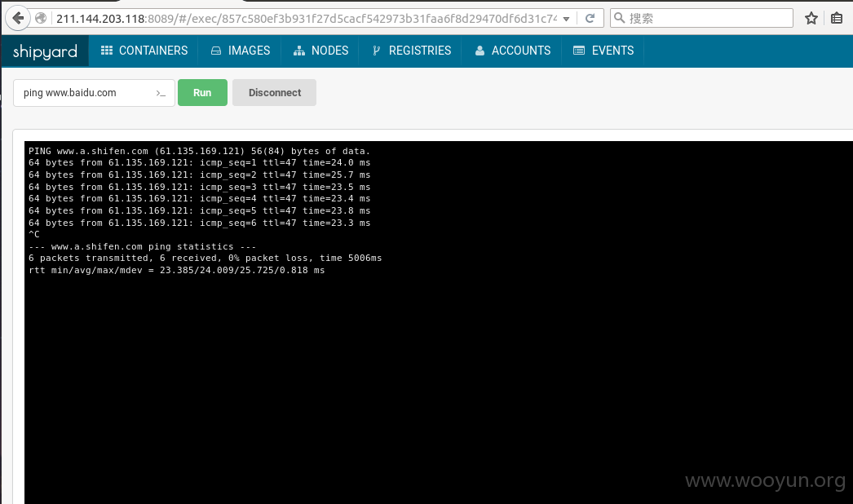Click the search magnifier icon

pyautogui.click(x=619, y=18)
